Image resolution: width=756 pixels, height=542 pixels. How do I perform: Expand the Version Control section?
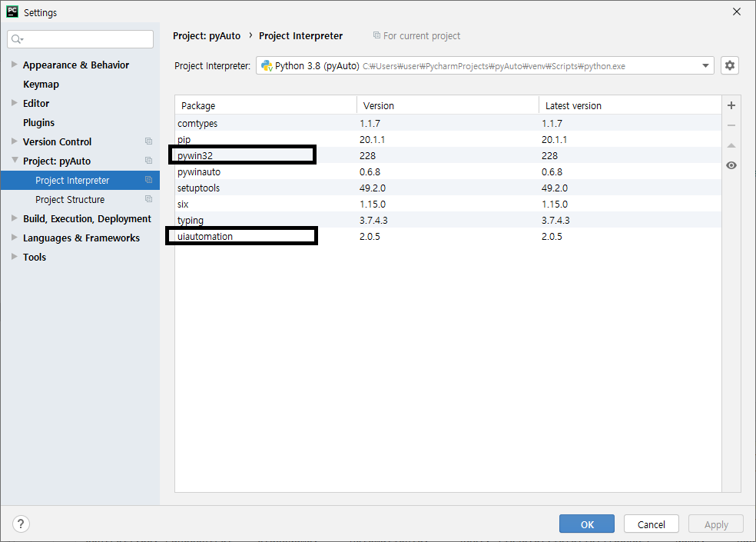click(x=15, y=141)
